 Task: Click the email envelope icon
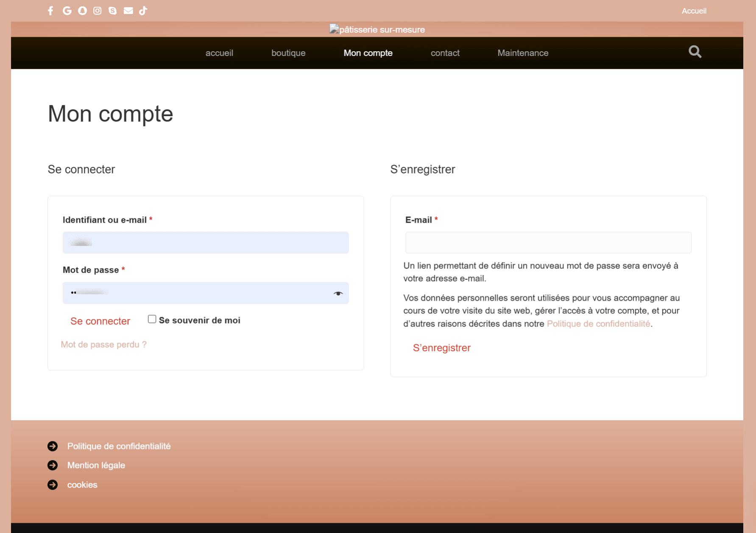(128, 11)
